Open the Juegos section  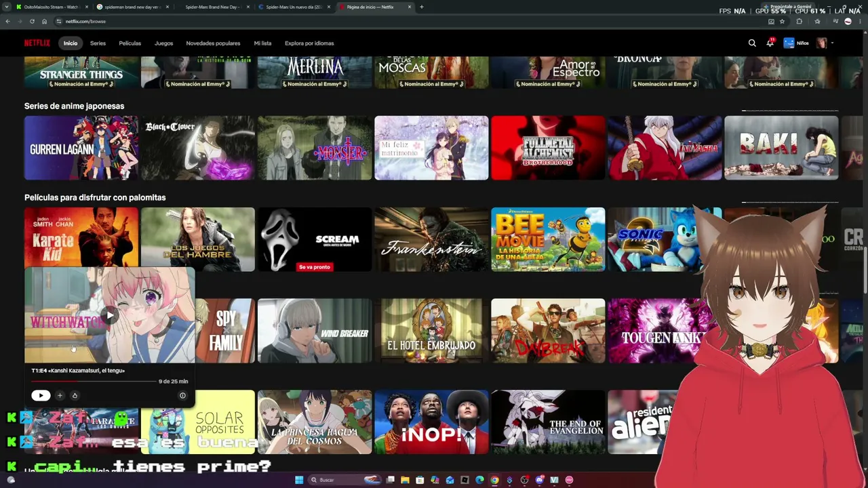pyautogui.click(x=163, y=43)
